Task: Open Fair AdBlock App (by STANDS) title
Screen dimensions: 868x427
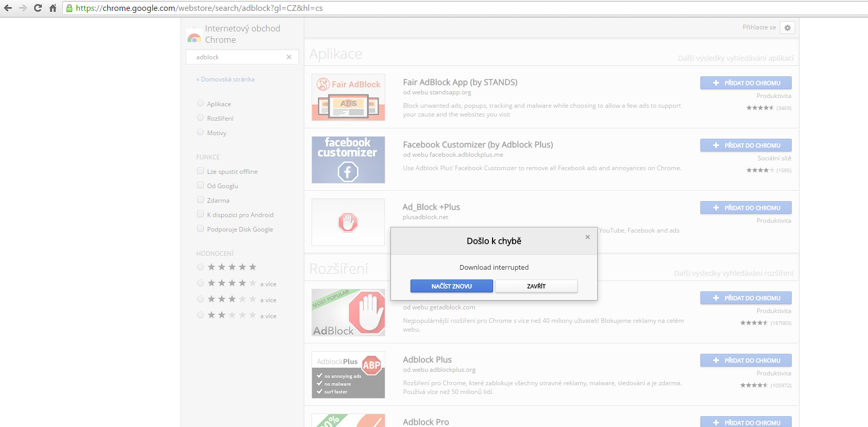Action: (460, 83)
